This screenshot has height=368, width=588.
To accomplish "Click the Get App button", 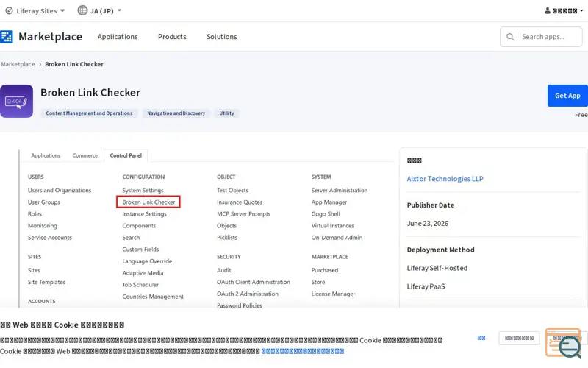I will point(567,96).
